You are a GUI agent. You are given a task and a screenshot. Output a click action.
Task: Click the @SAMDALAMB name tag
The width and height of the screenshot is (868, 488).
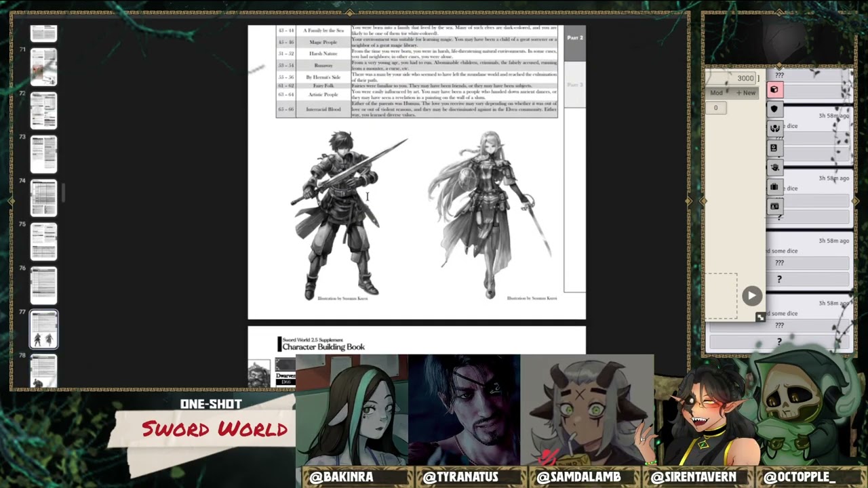click(578, 477)
